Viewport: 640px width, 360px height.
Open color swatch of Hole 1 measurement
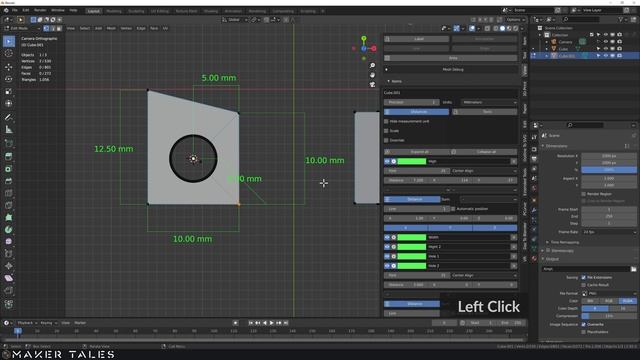coord(411,256)
